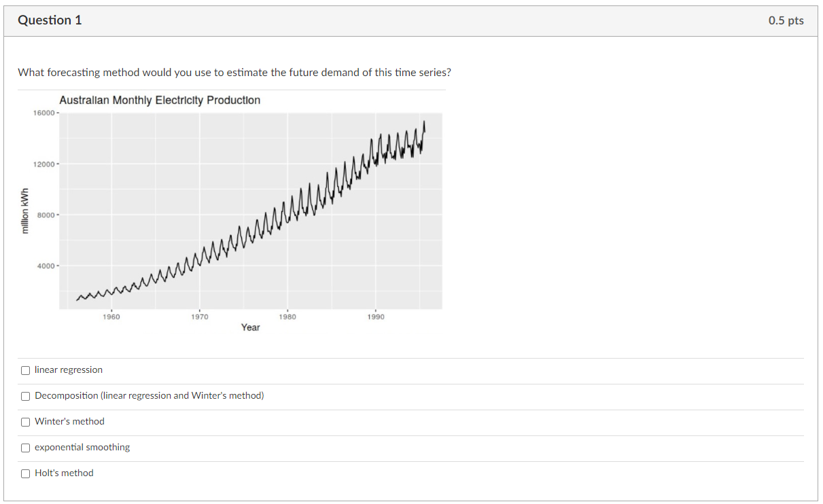Click the 'Question 1' header text
823x504 pixels.
(50, 20)
